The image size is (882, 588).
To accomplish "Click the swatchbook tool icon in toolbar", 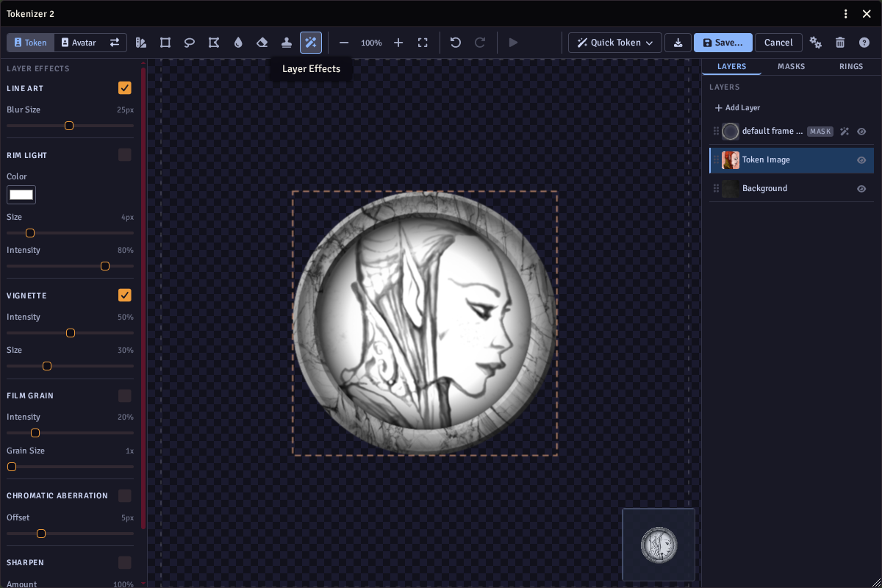I will click(141, 43).
